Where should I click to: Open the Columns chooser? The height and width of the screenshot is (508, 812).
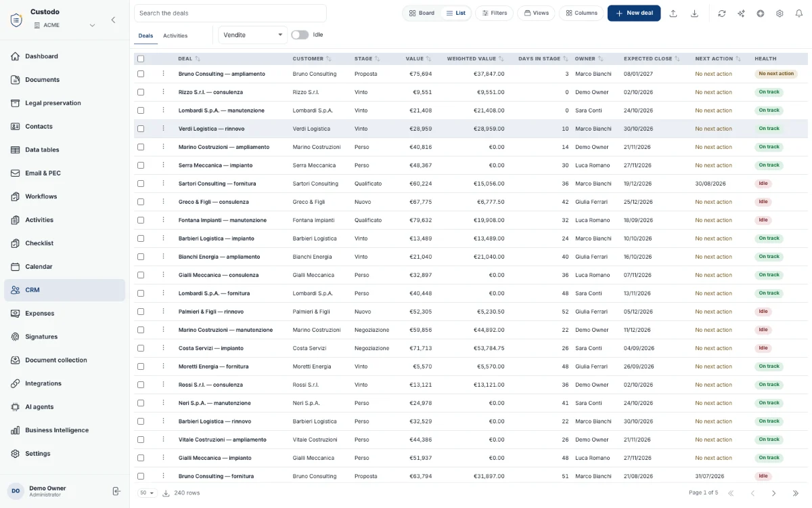pos(581,13)
